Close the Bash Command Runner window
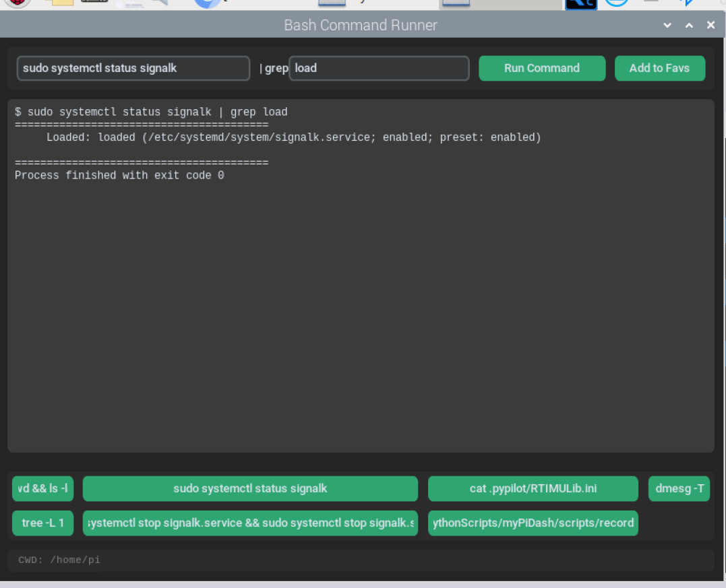Image resolution: width=726 pixels, height=588 pixels. 710,25
